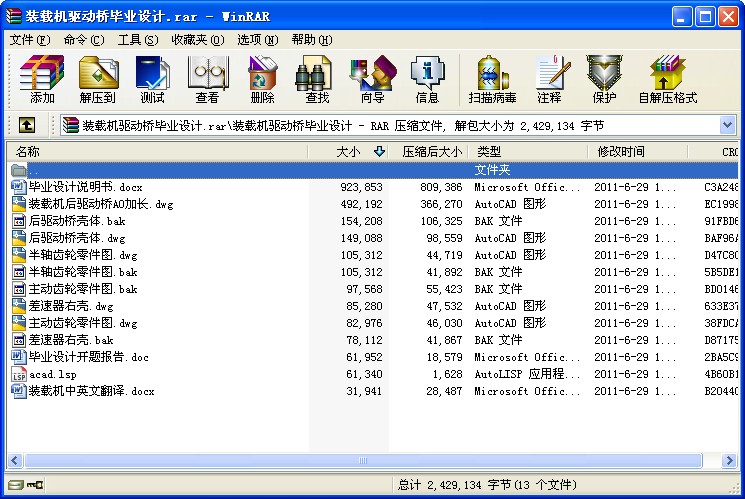This screenshot has height=499, width=745.
Task: Open the 文件(F) menu
Action: tap(30, 40)
